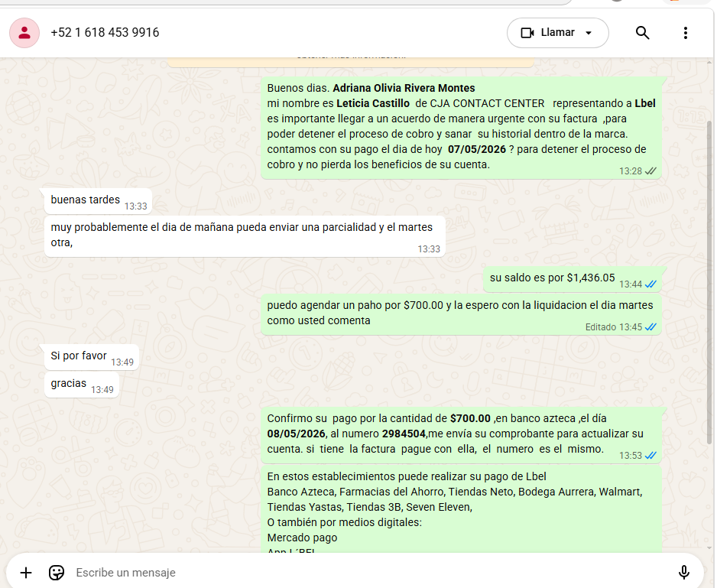This screenshot has height=588, width=717.
Task: Select the 'buenas tardes' message
Action: click(99, 201)
